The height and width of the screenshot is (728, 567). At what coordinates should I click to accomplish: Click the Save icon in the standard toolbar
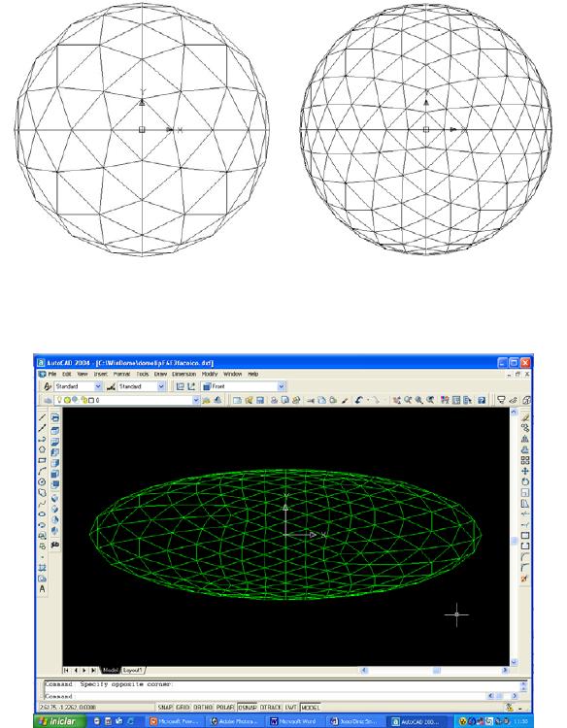tap(260, 400)
